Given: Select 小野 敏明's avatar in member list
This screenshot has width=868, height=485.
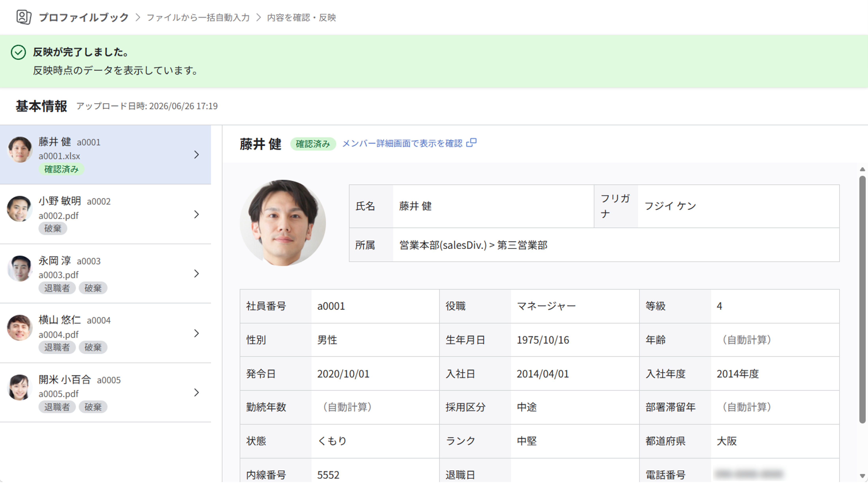Looking at the screenshot, I should pos(20,209).
